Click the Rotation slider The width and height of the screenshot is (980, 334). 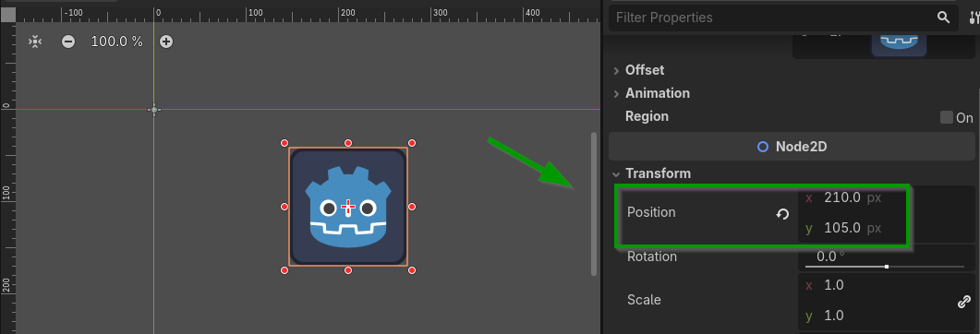884,267
